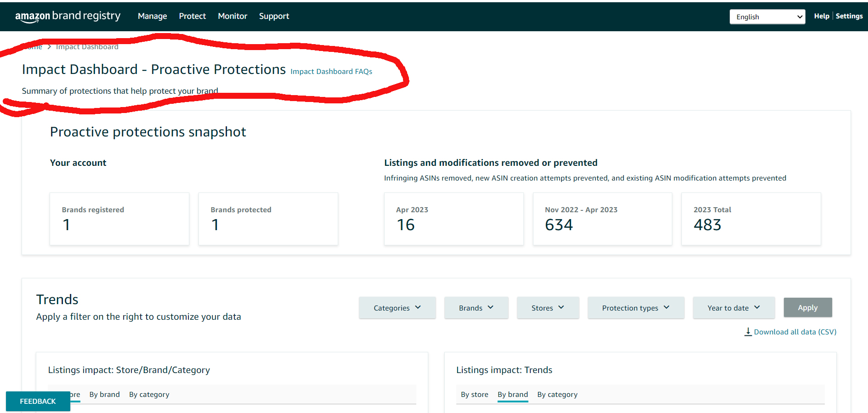Viewport: 868px width, 413px height.
Task: Click the 'Listings impact: Trends' title
Action: [x=504, y=370]
